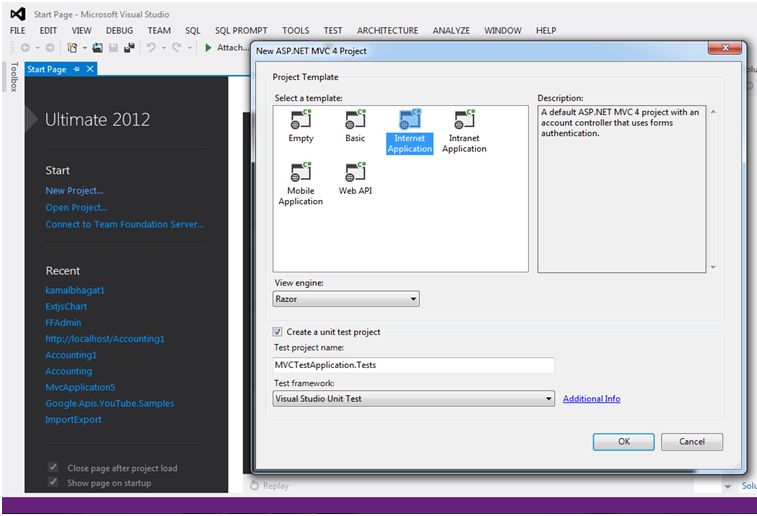Click the Save toolbar icon
This screenshot has width=757, height=516.
tap(113, 47)
